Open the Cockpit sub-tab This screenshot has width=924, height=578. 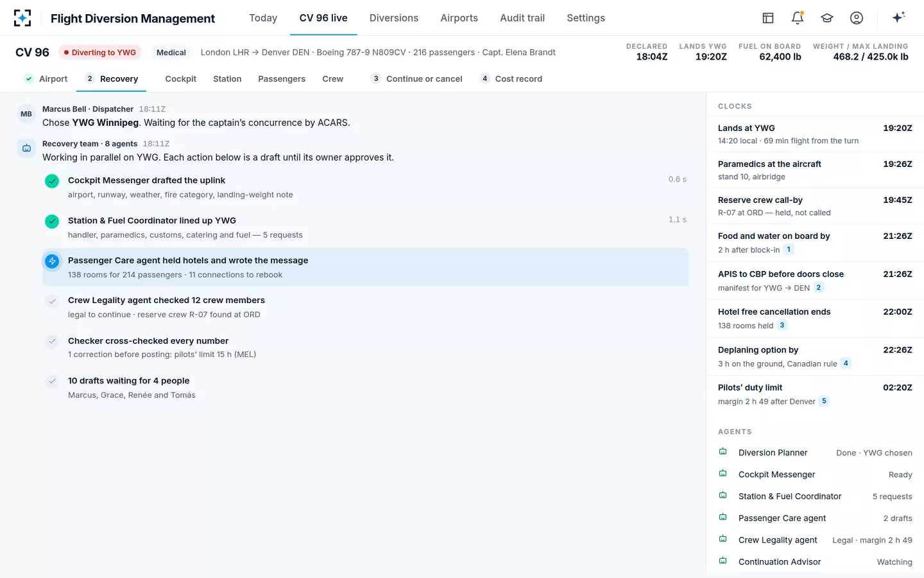(x=181, y=79)
